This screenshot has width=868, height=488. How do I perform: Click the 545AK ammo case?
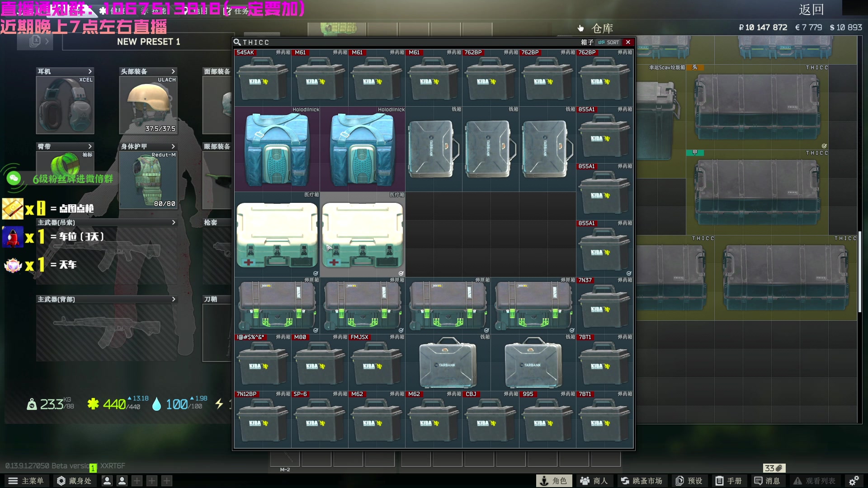263,78
